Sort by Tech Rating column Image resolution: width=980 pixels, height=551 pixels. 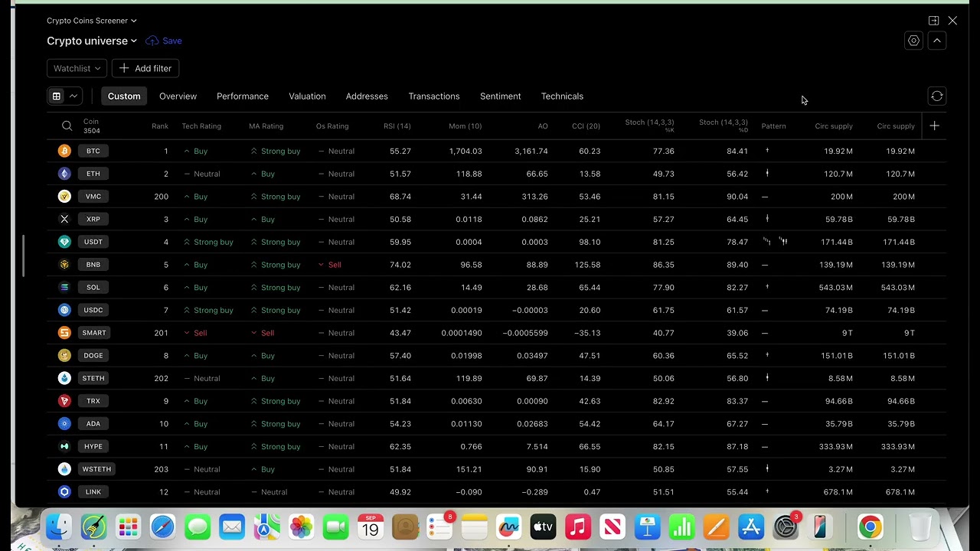click(x=201, y=126)
